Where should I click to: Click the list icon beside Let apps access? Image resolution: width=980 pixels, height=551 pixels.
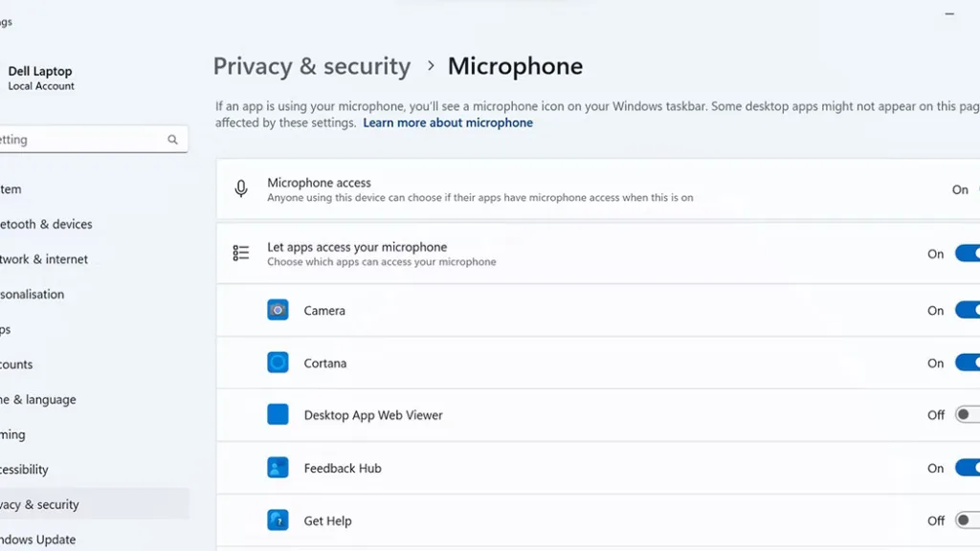[240, 253]
